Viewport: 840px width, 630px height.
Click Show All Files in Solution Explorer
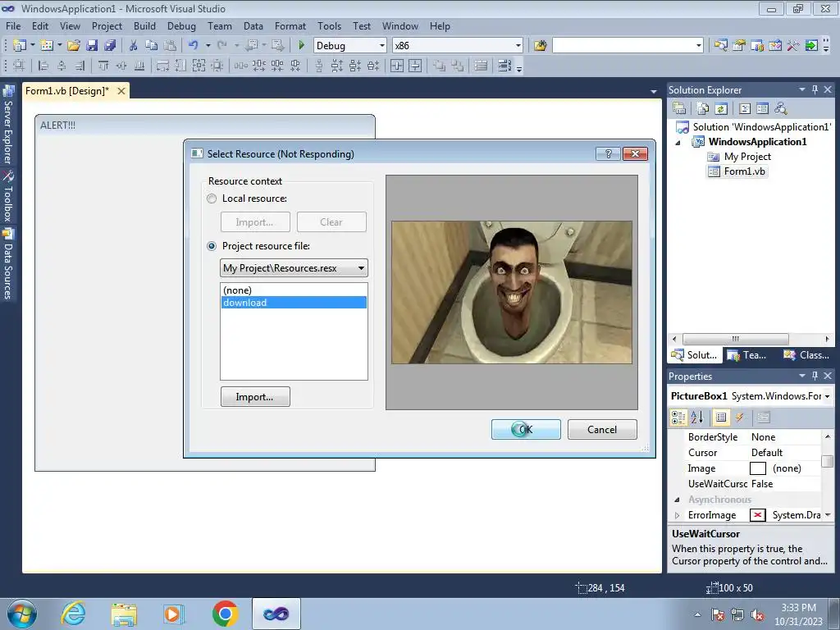click(x=703, y=109)
